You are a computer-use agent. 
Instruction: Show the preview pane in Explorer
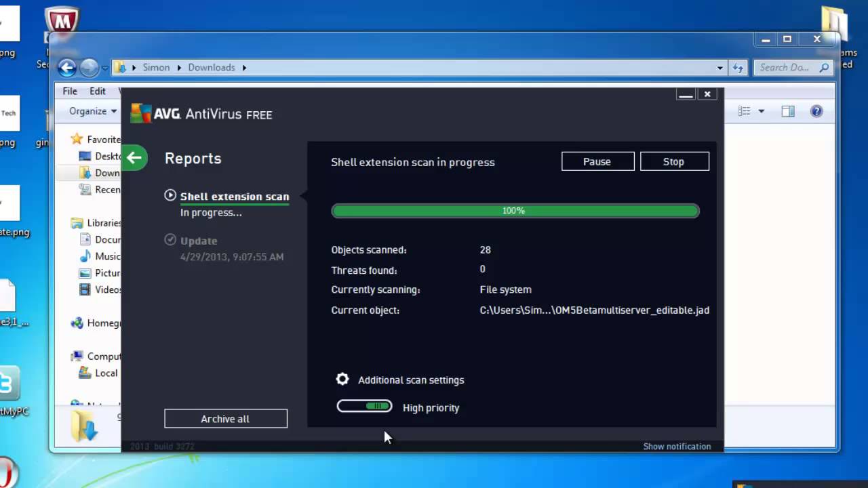click(787, 111)
